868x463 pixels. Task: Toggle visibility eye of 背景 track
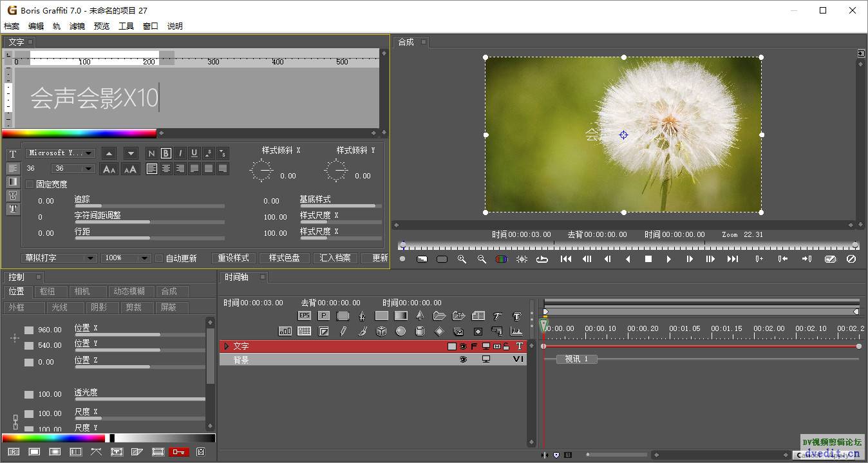pyautogui.click(x=462, y=360)
